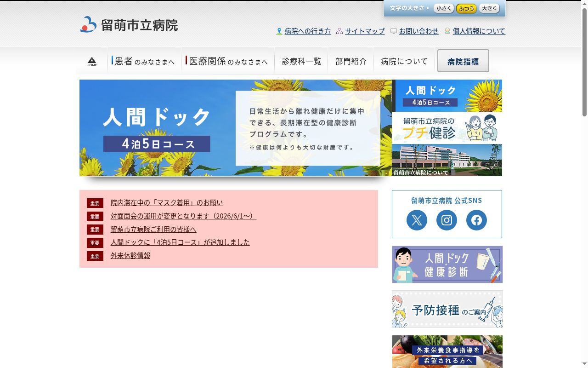588x368 pixels.
Task: Click the speech bubble icon beside お問い合わせ
Action: [x=394, y=31]
